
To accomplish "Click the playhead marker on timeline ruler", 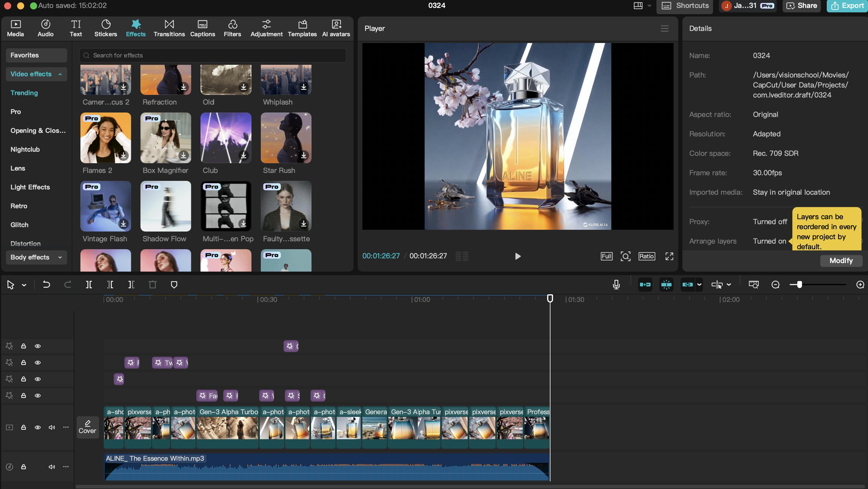I will tap(550, 298).
